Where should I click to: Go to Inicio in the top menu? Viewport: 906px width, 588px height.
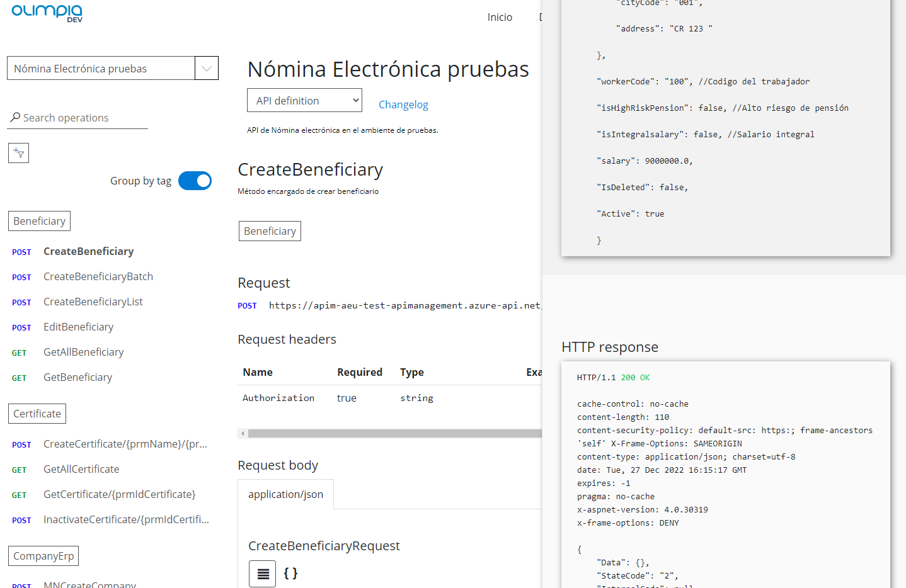tap(500, 18)
